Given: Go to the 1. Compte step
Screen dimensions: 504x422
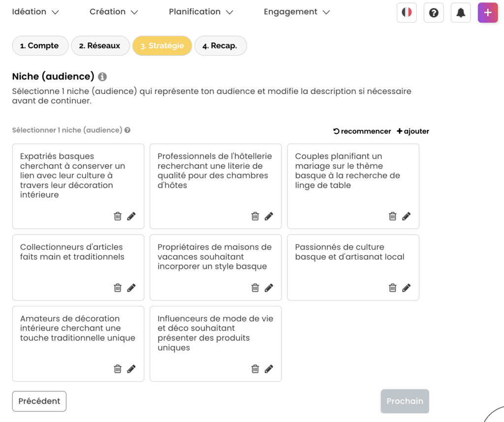Looking at the screenshot, I should click(39, 46).
